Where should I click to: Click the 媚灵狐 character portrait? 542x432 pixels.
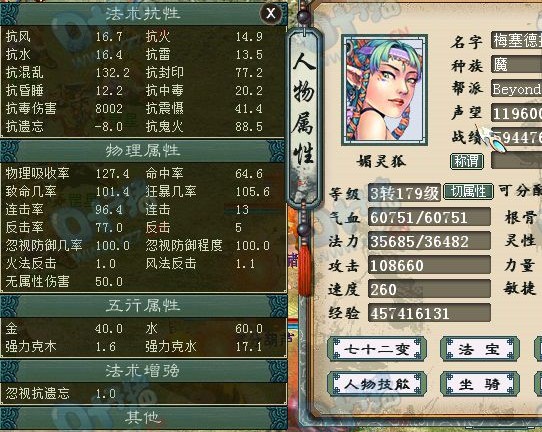[384, 90]
